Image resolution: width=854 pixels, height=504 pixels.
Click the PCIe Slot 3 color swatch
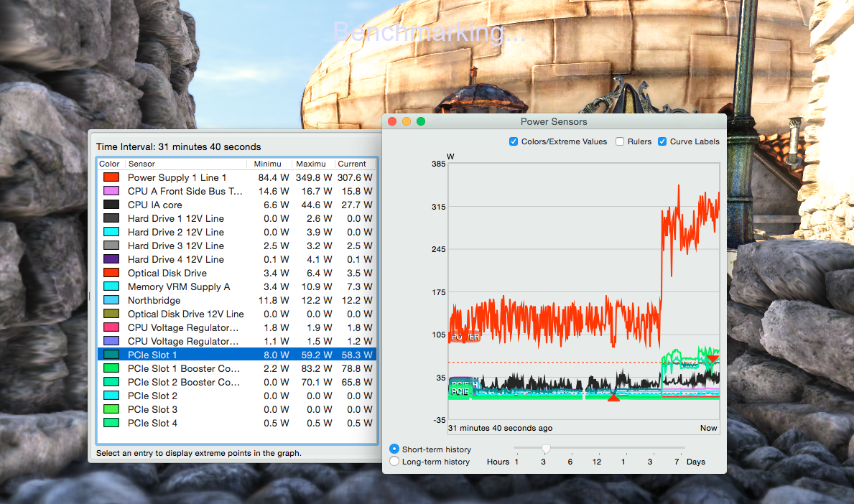pyautogui.click(x=111, y=409)
